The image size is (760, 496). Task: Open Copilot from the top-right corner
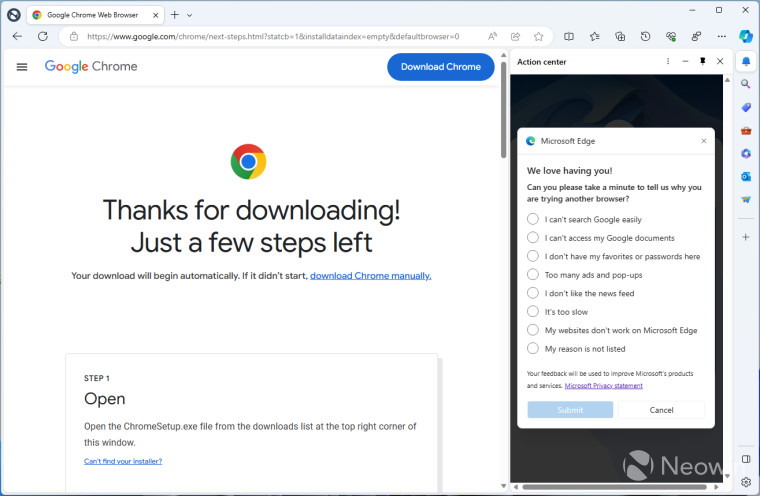point(745,36)
